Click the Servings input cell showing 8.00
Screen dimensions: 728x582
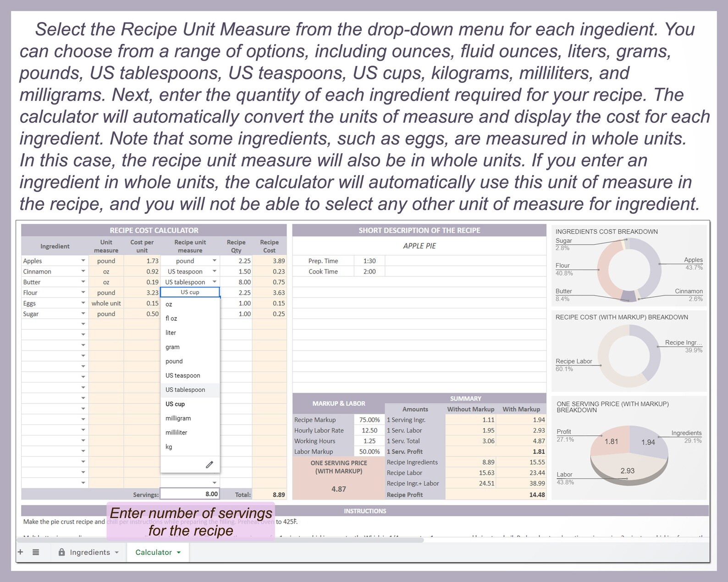pos(190,494)
